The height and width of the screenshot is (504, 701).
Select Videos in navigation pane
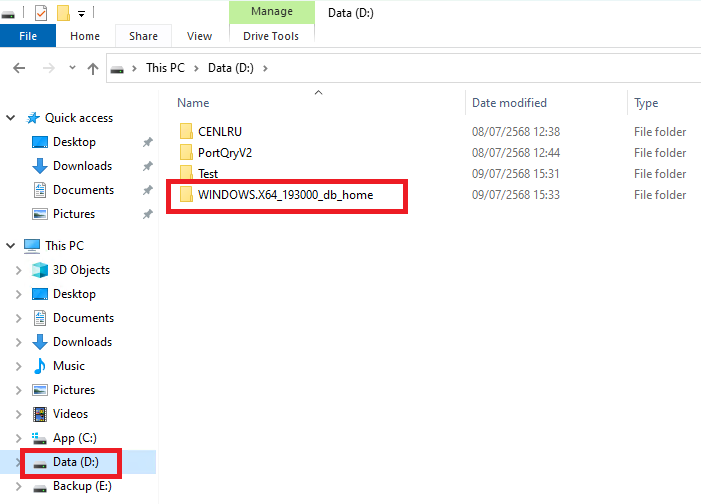(70, 414)
